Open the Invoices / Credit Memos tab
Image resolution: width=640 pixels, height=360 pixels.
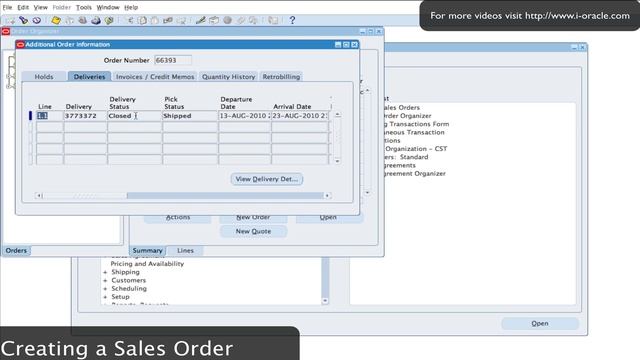click(x=155, y=76)
